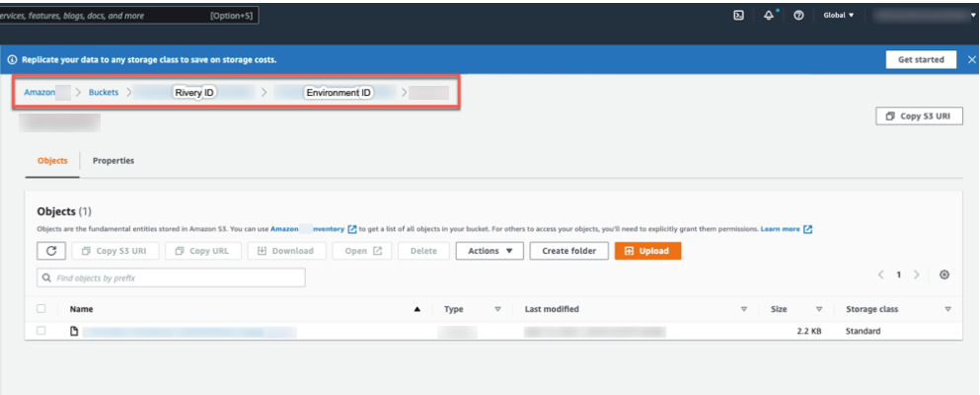The width and height of the screenshot is (980, 395).
Task: Open the table preferences gear icon
Action: (944, 275)
